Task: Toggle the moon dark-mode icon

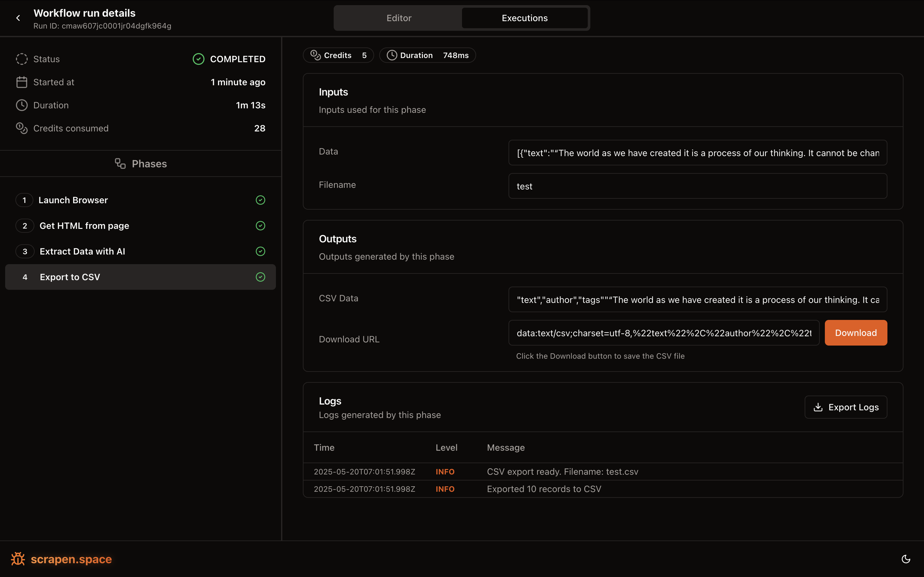Action: point(906,559)
